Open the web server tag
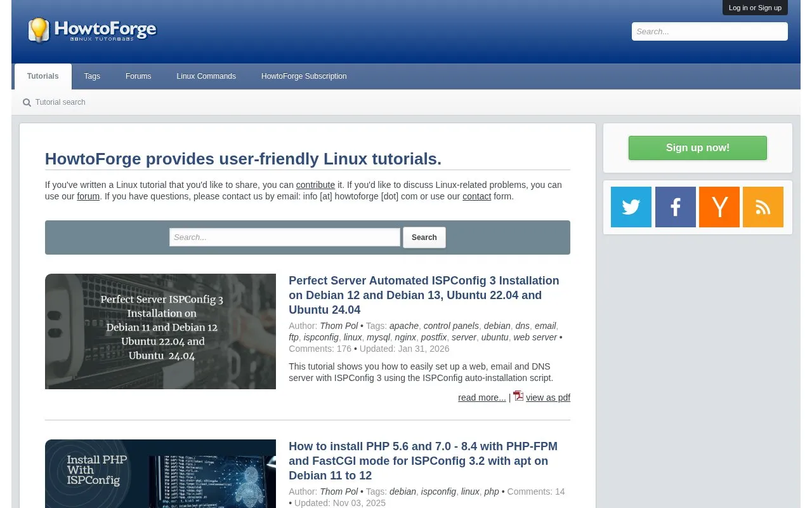Image resolution: width=812 pixels, height=508 pixels. (x=535, y=337)
